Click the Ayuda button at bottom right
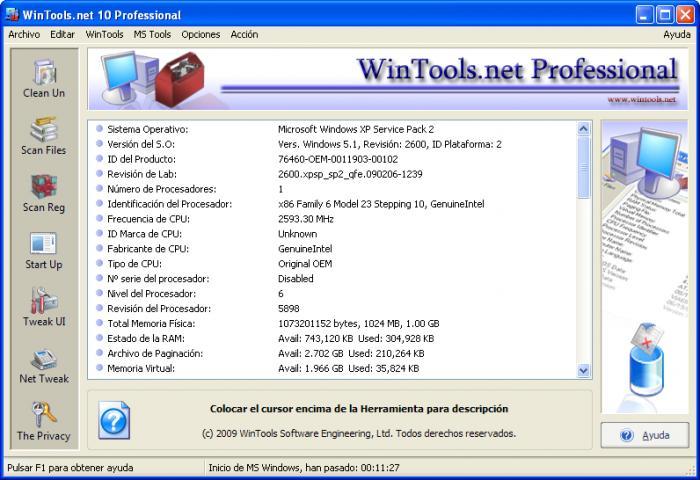Image resolution: width=700 pixels, height=480 pixels. (x=645, y=435)
